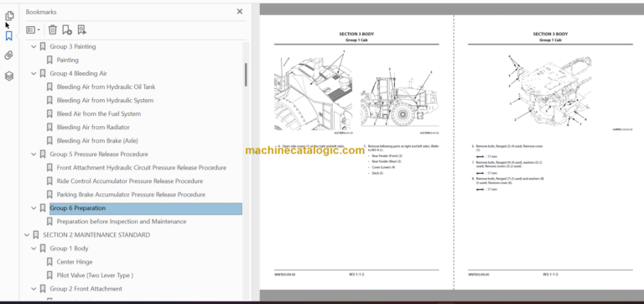Collapse the Group 5 Pressure Release Procedure node
The height and width of the screenshot is (304, 644).
34,155
